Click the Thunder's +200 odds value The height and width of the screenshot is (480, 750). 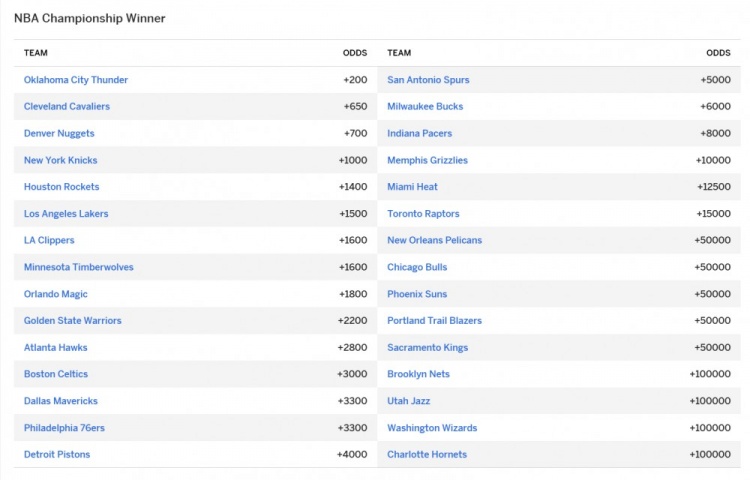tap(354, 80)
